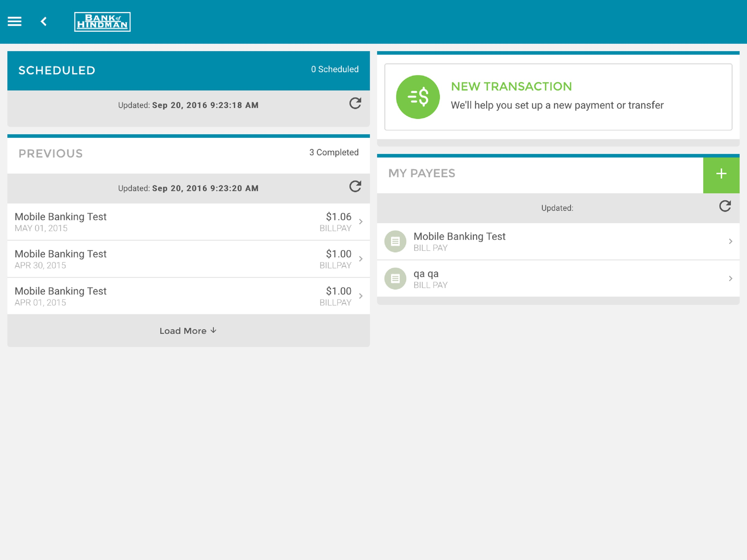
Task: Tap the Bank of Hindman logo
Action: pos(102,22)
